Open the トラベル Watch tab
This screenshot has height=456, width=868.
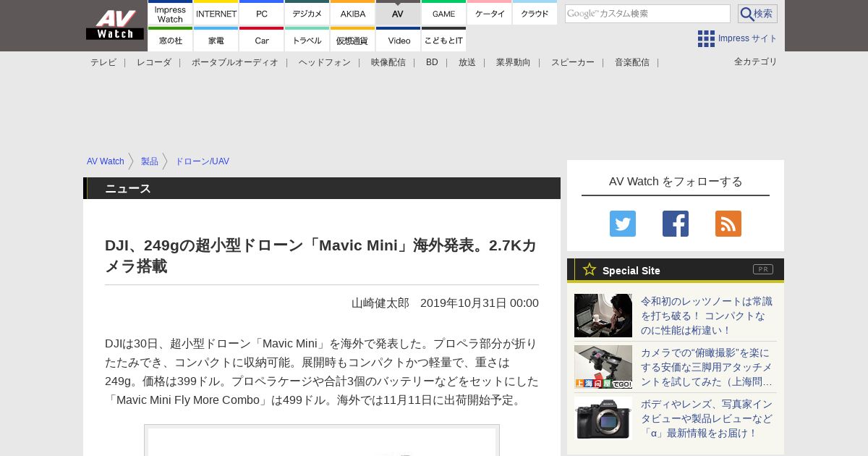(x=307, y=40)
